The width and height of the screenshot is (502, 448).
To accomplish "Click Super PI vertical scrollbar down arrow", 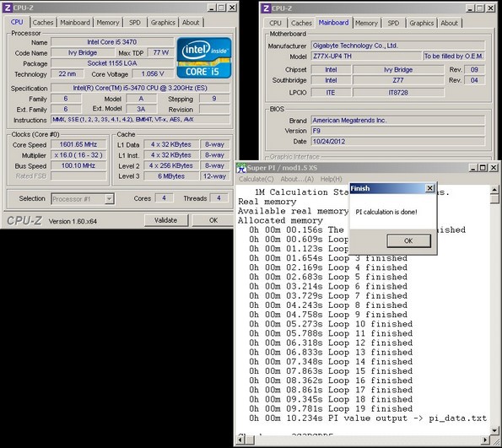I will pyautogui.click(x=494, y=431).
